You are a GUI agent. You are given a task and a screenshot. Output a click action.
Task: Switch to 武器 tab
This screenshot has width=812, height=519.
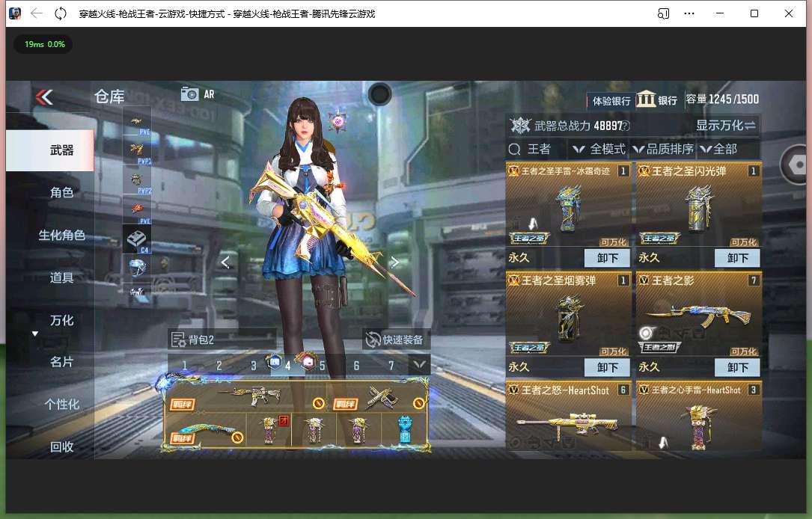[x=49, y=150]
